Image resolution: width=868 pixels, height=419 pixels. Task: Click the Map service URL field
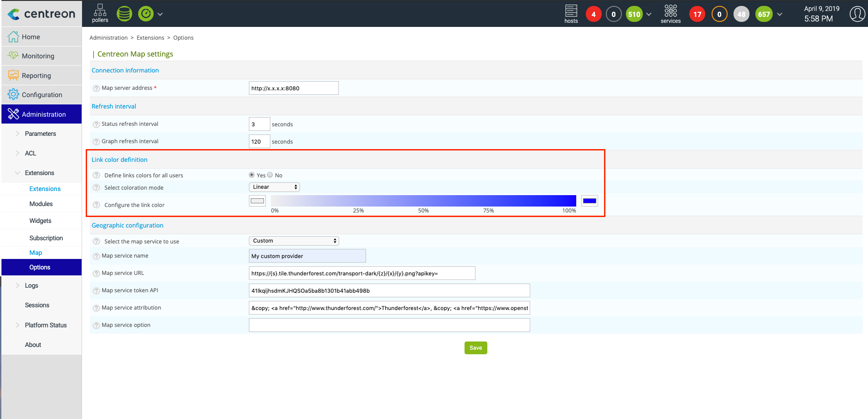(362, 273)
